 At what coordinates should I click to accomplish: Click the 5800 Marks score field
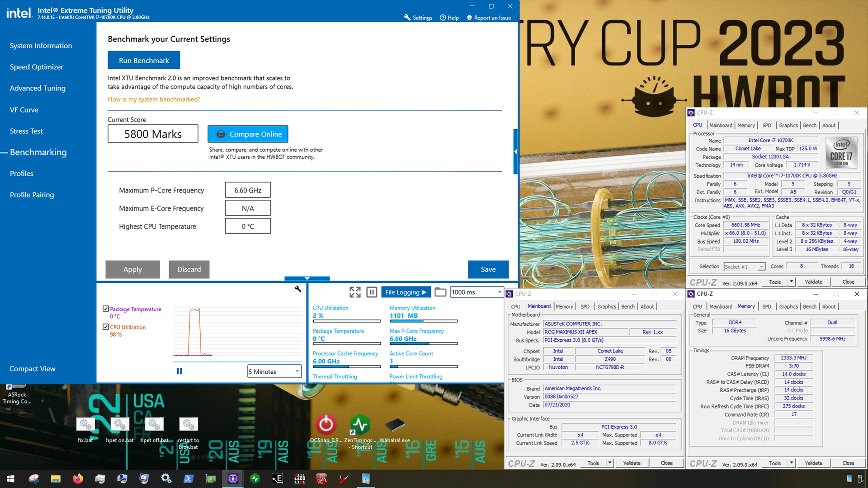coord(153,134)
